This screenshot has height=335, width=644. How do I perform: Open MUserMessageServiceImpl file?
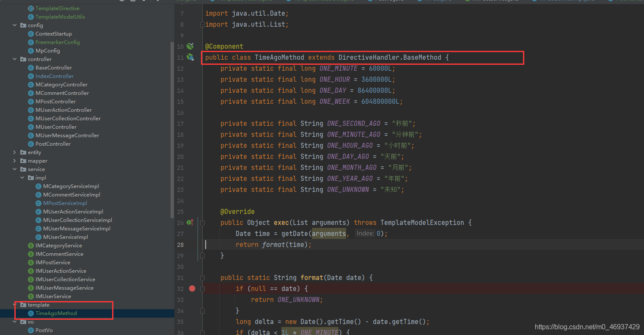click(x=77, y=229)
